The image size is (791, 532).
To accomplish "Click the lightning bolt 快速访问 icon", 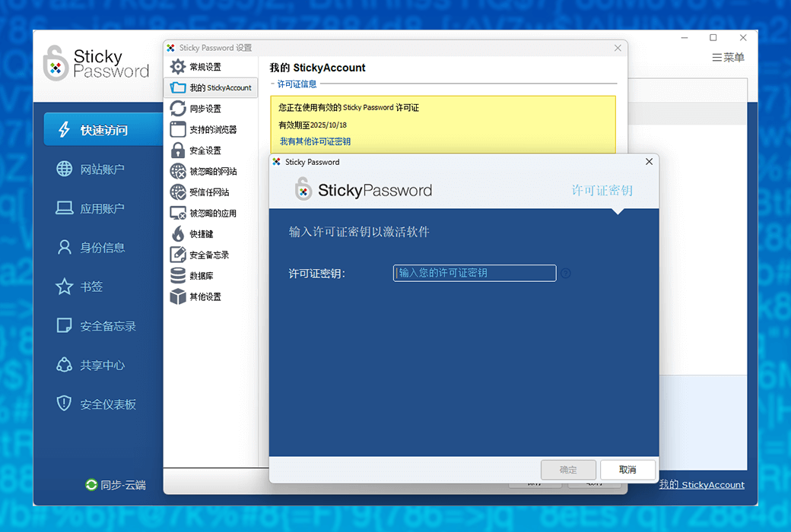I will [64, 130].
